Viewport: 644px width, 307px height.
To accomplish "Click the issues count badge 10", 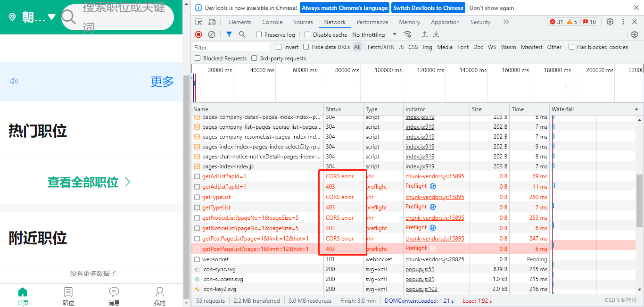I will 589,22.
